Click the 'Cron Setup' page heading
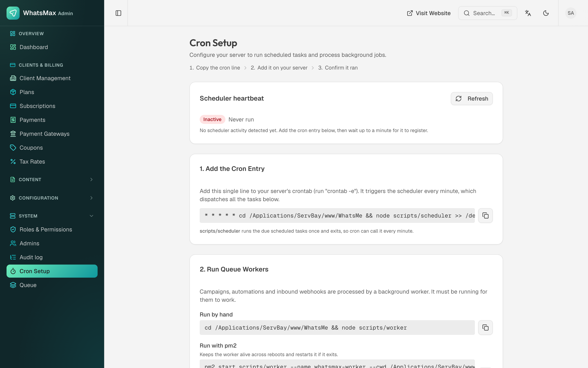Screen dimensions: 588x368 213,43
